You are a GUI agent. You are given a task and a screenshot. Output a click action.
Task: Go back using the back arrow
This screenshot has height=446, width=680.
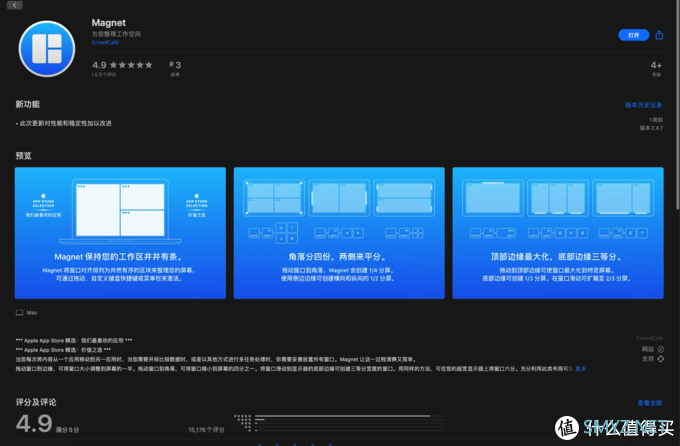click(14, 5)
